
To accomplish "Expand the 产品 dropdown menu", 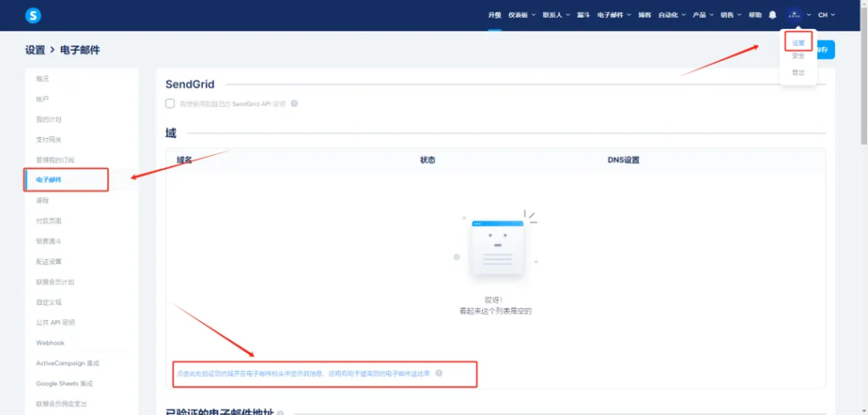I will [x=703, y=15].
